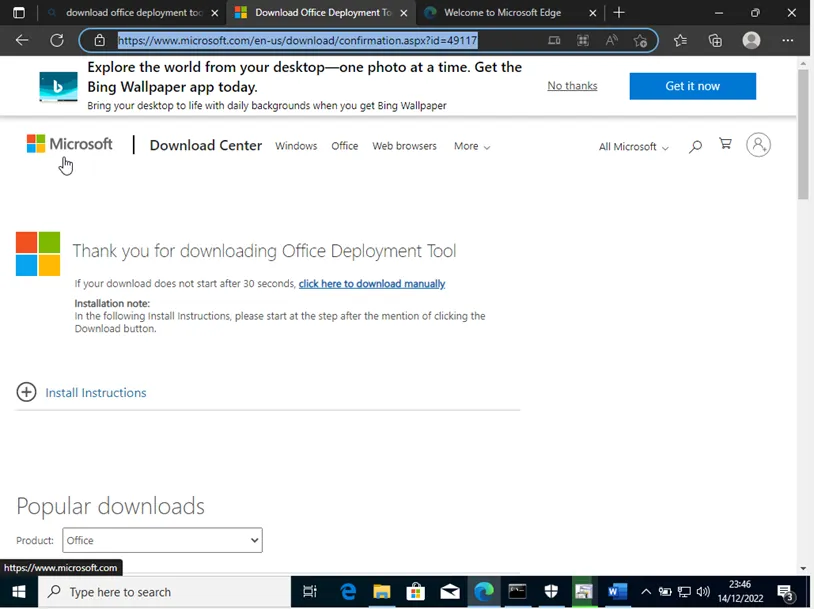Open the Product dropdown set to Office
This screenshot has width=814, height=609.
(162, 540)
